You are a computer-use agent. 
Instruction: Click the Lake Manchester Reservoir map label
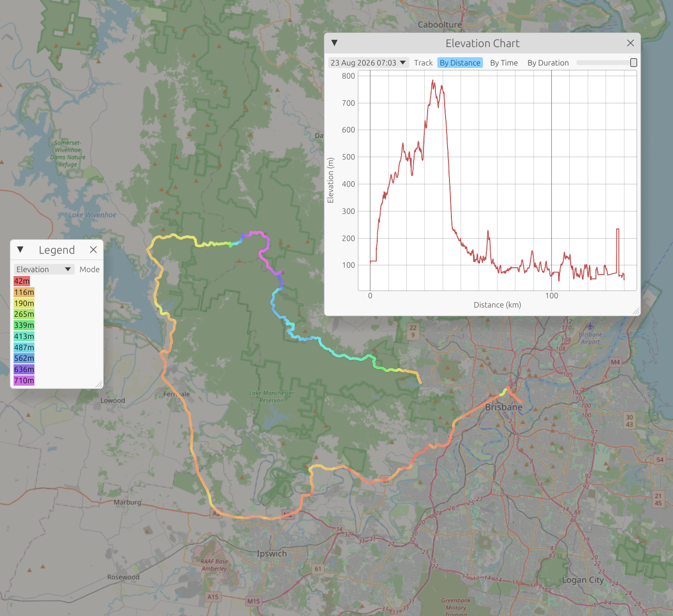click(272, 397)
